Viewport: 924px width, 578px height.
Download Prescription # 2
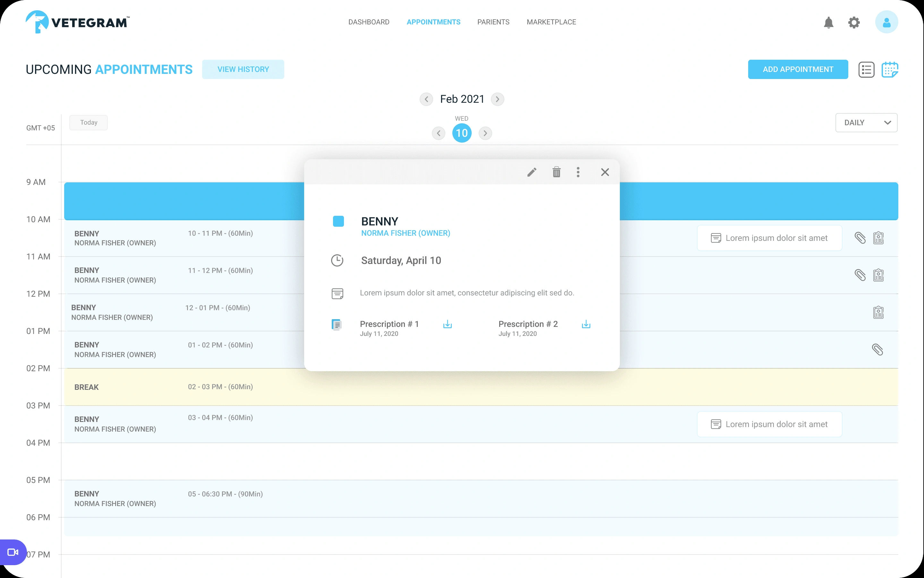click(x=586, y=324)
